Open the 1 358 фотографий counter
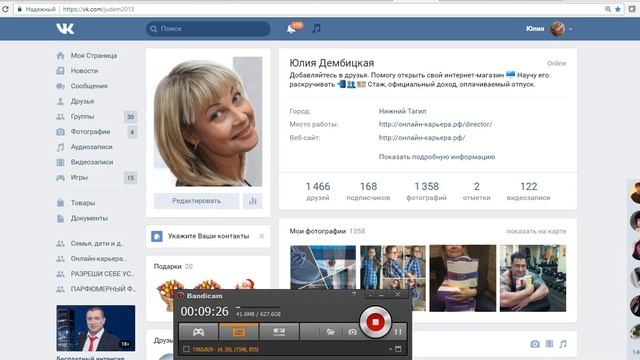Image resolution: width=640 pixels, height=360 pixels. (x=427, y=191)
